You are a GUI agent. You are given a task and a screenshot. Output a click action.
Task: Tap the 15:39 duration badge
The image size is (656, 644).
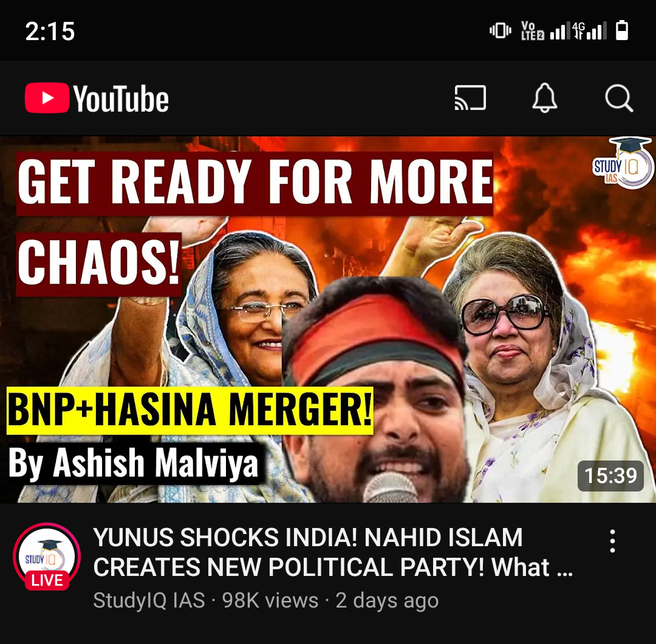point(610,476)
